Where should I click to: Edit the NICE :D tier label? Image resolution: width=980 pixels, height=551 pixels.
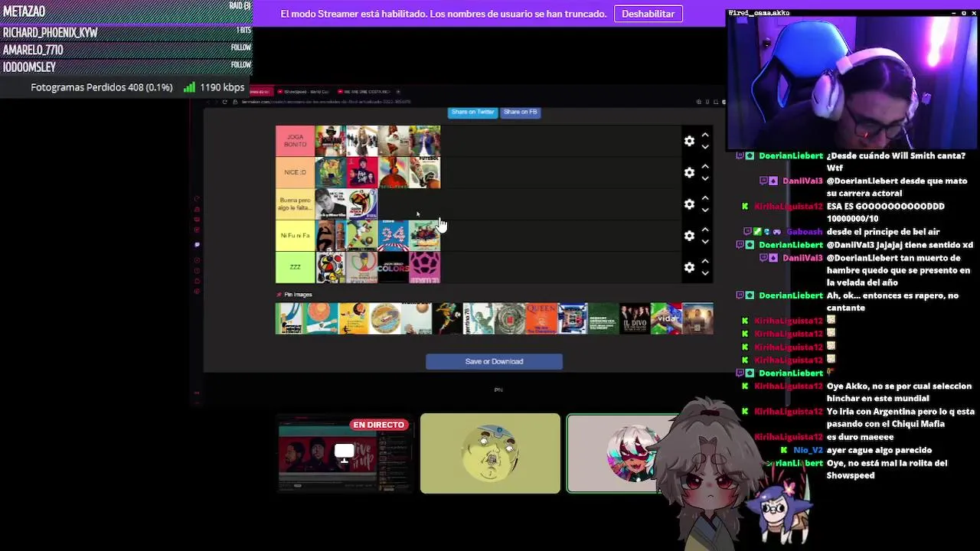click(295, 172)
